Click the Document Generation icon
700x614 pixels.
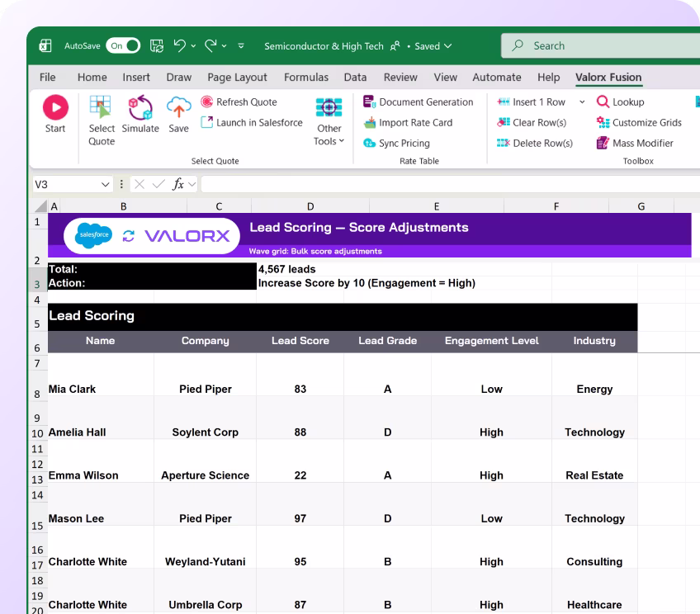369,102
